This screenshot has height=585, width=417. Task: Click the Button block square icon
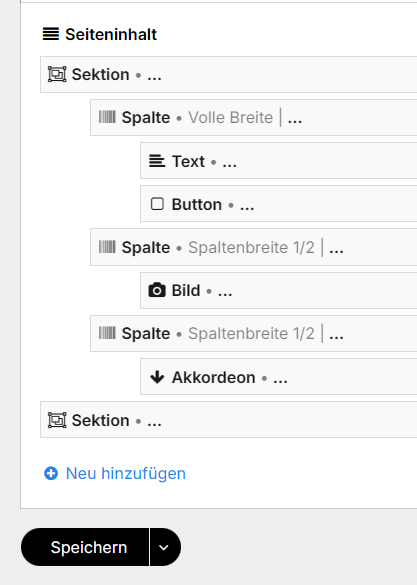coord(157,204)
